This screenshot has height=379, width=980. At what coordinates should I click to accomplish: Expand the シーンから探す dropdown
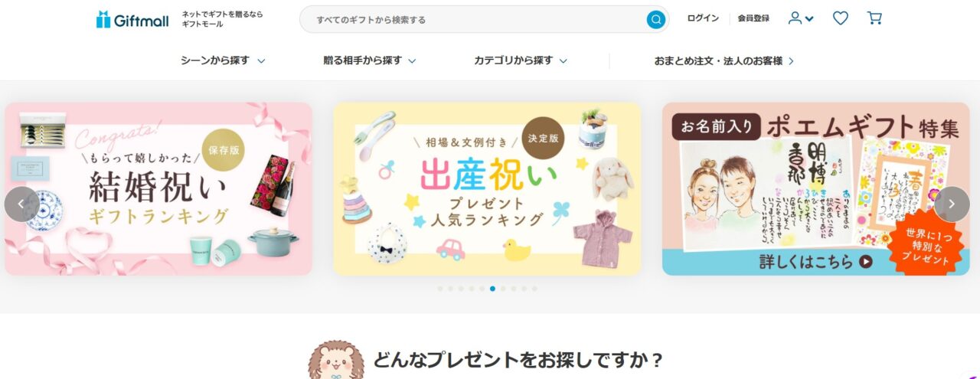pos(223,60)
